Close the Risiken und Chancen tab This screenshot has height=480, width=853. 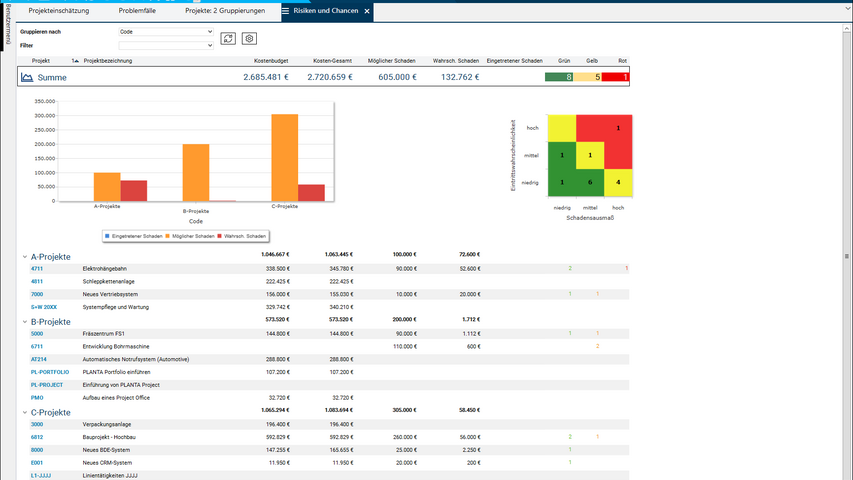[366, 11]
